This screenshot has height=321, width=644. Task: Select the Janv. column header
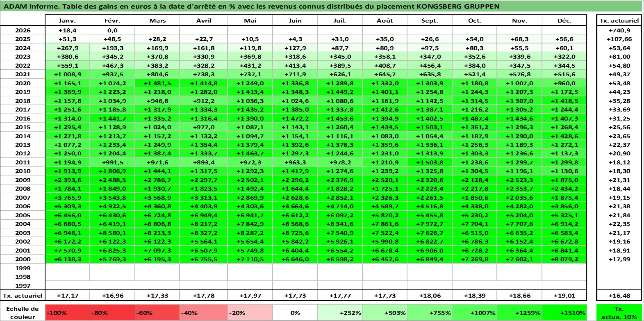click(67, 20)
